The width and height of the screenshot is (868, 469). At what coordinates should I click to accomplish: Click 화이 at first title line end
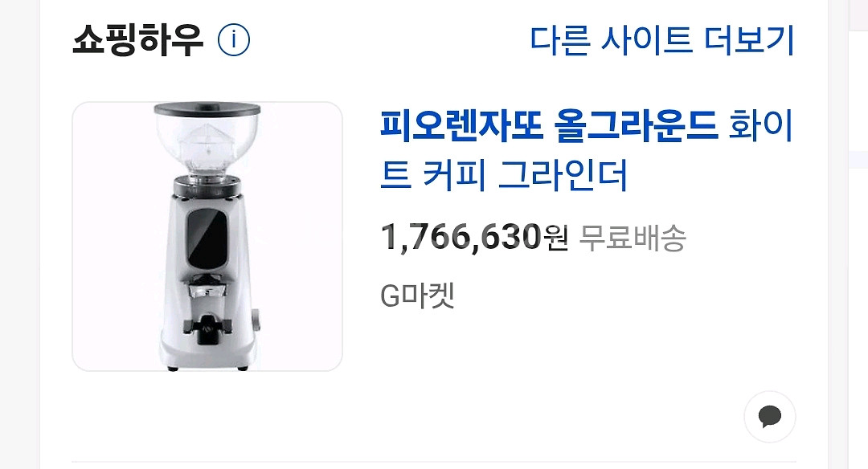point(761,125)
